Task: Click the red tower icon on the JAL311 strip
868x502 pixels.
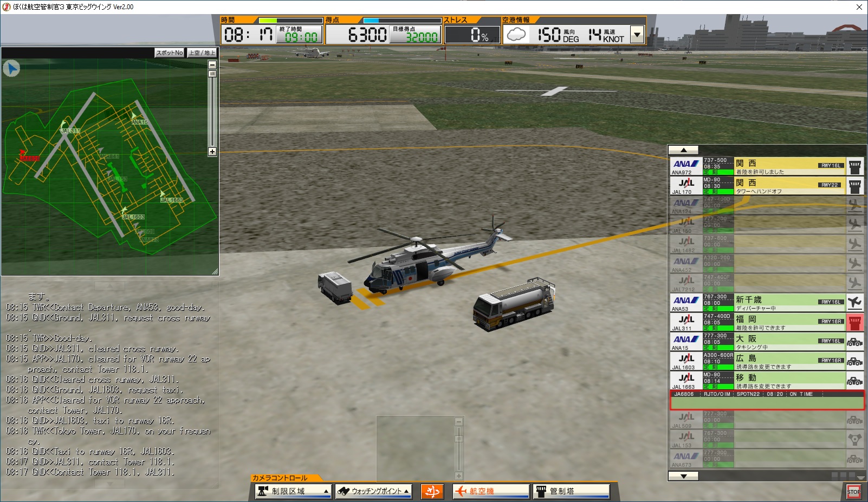Action: [x=855, y=322]
